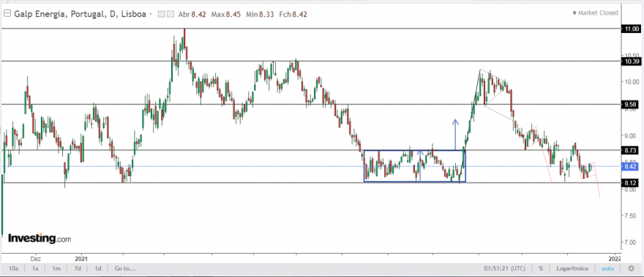Open the Go to... date dialog
Screen dimensions: 644x277
pos(125,269)
